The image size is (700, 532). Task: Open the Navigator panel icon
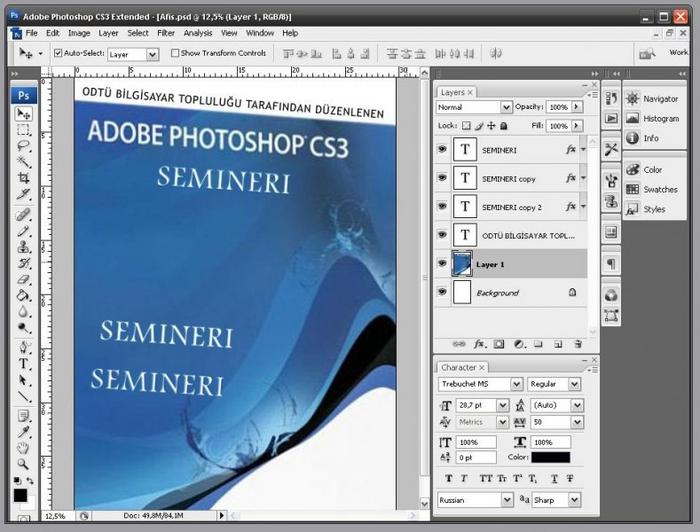[x=633, y=99]
